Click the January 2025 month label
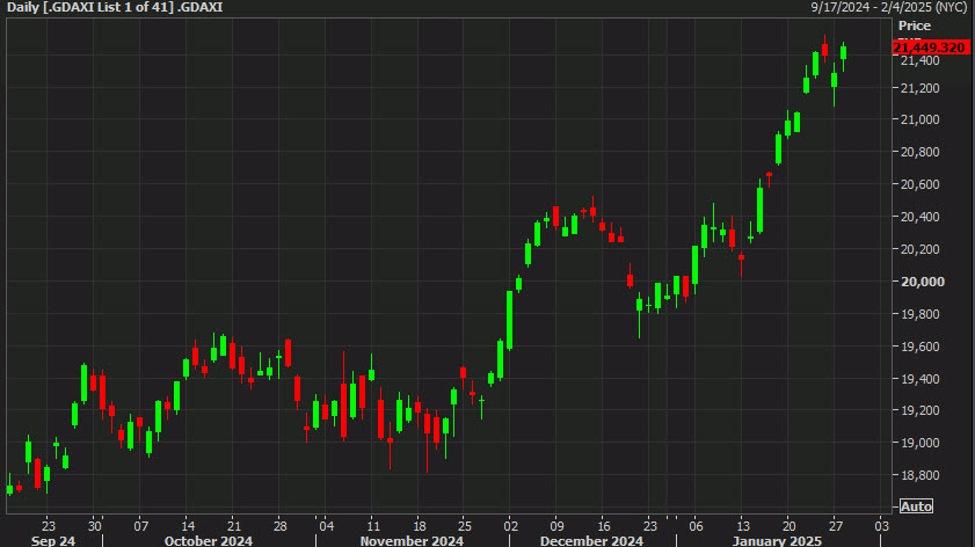The image size is (975, 547). pyautogui.click(x=777, y=541)
